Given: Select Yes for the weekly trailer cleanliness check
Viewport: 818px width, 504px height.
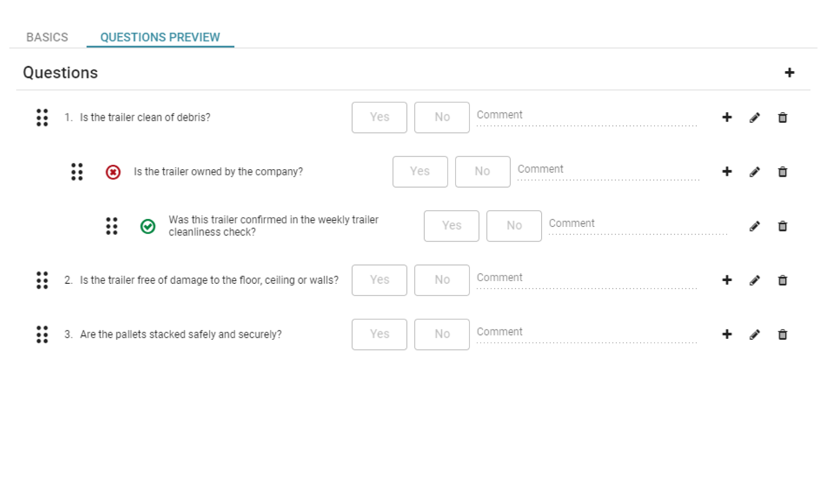Looking at the screenshot, I should coord(451,226).
